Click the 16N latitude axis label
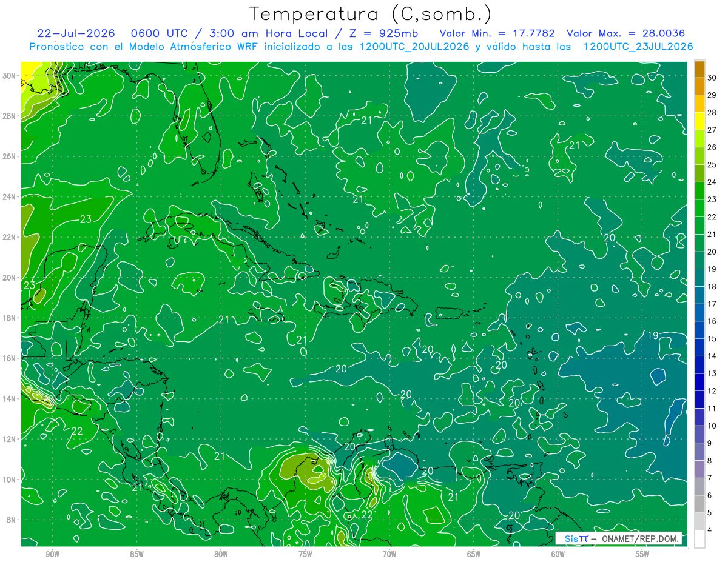Screen dimensions: 728x562 [10, 358]
